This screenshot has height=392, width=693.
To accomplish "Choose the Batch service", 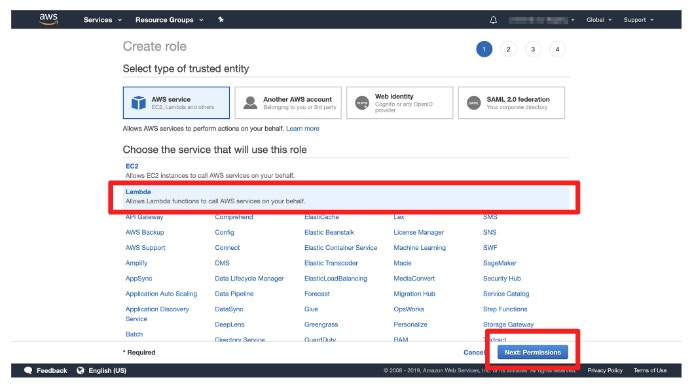I will tap(134, 335).
